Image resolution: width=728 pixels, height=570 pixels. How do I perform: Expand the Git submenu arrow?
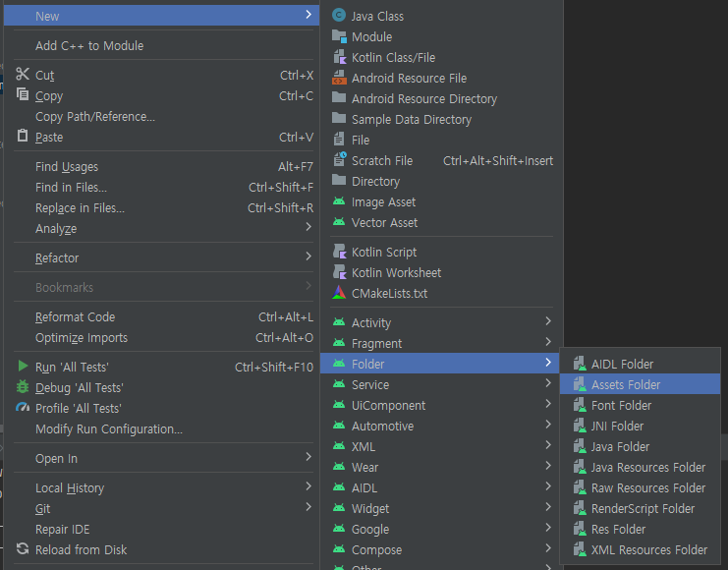308,507
